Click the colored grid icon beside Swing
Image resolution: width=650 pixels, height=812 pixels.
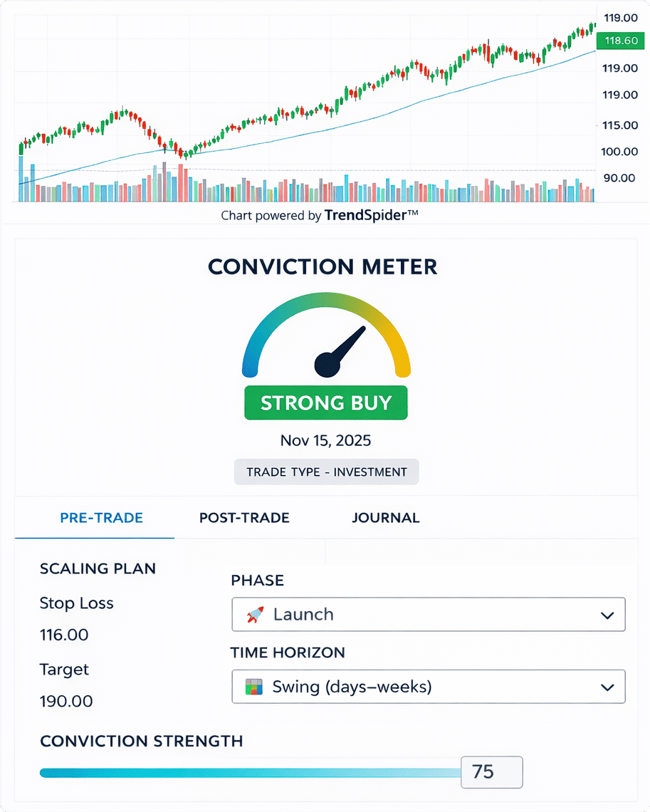[254, 687]
